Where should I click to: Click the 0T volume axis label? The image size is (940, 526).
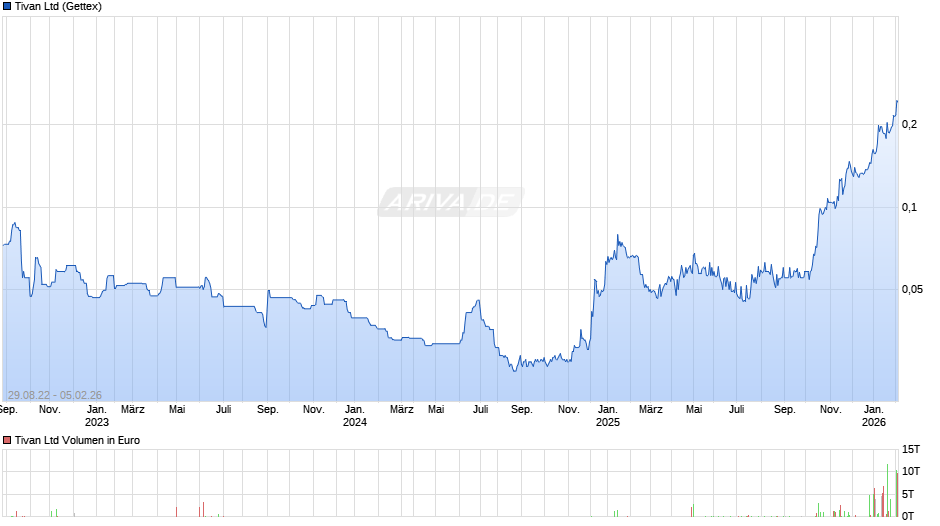click(908, 516)
